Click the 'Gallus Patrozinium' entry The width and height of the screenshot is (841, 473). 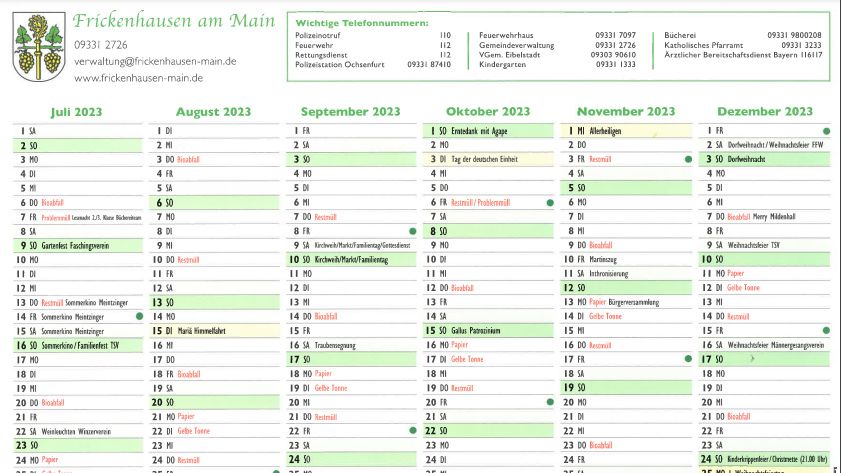(476, 330)
